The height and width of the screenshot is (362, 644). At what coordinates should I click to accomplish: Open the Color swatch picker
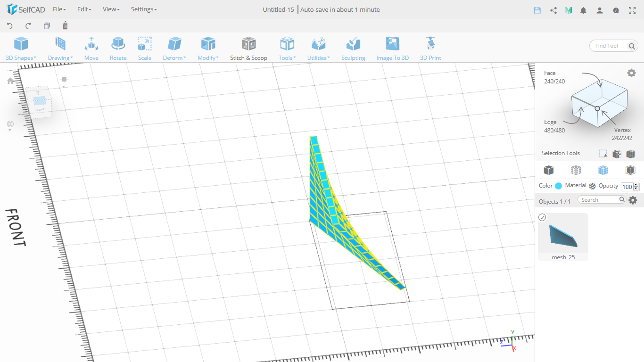(x=558, y=186)
